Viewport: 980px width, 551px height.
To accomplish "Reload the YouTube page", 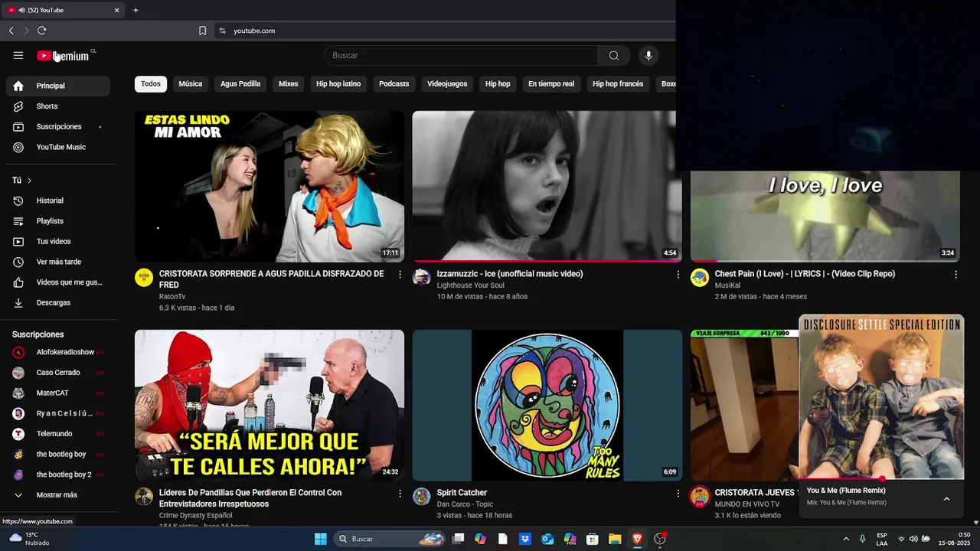I will pos(41,31).
